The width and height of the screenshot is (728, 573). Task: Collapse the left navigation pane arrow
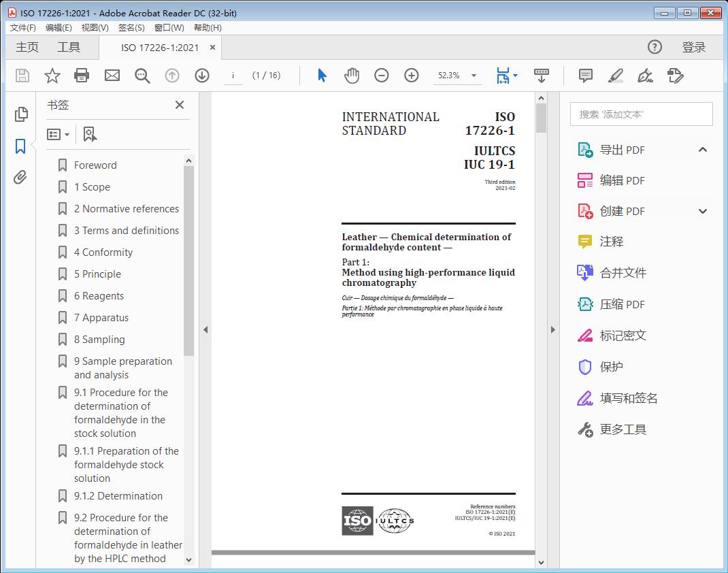[205, 330]
